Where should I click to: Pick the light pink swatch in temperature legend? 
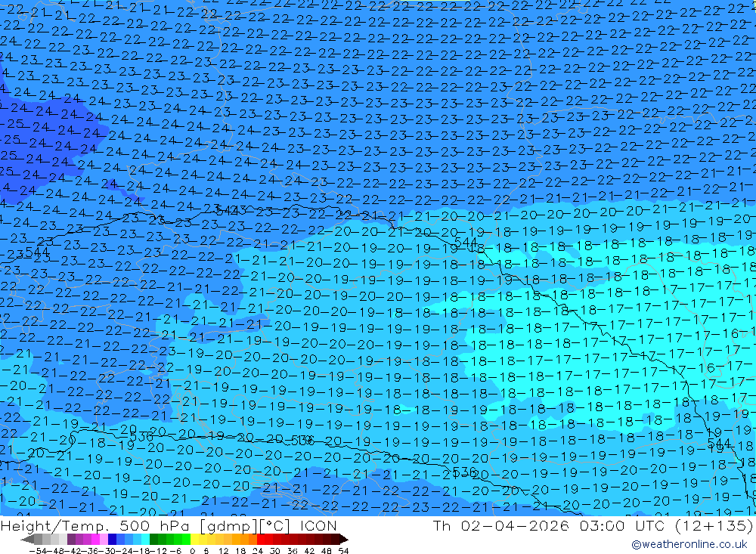coord(104,540)
